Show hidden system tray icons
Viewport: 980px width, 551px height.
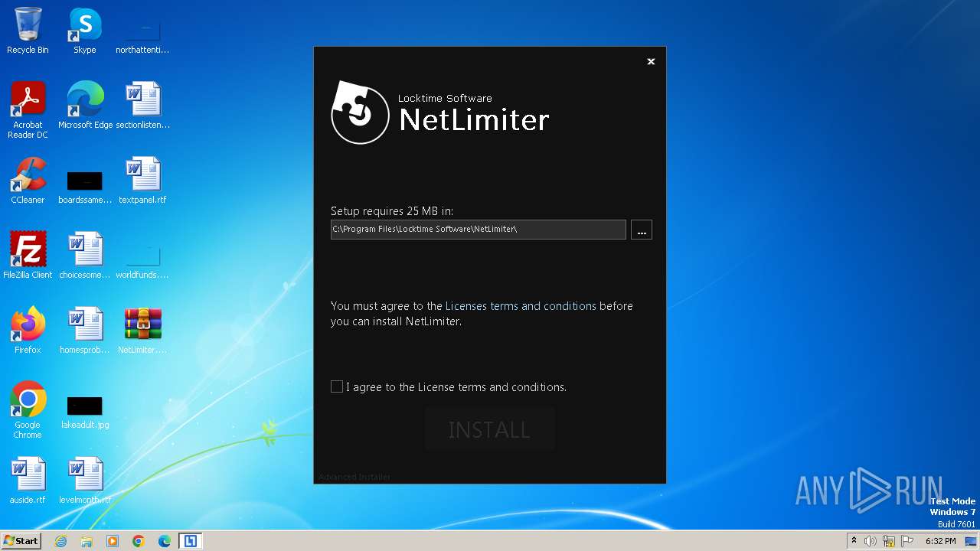(x=854, y=541)
